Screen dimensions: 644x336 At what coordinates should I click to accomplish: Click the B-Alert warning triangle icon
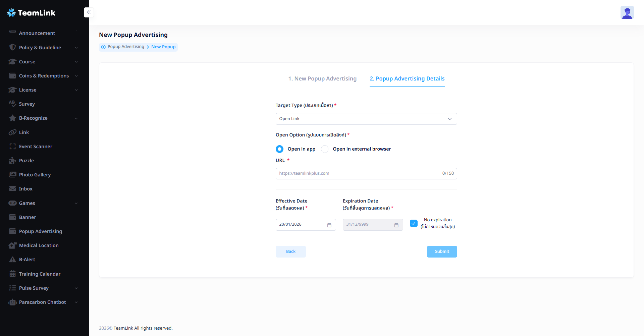[x=12, y=260]
